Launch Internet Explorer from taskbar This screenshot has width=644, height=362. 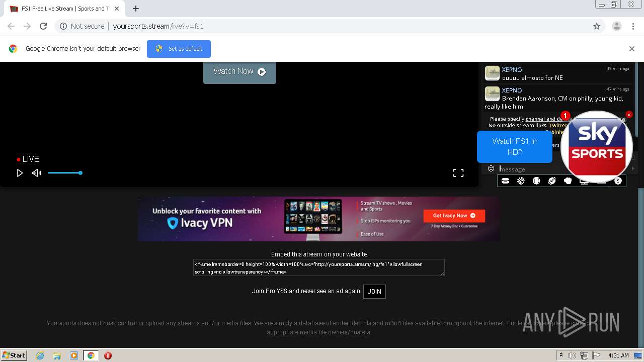tap(40, 355)
